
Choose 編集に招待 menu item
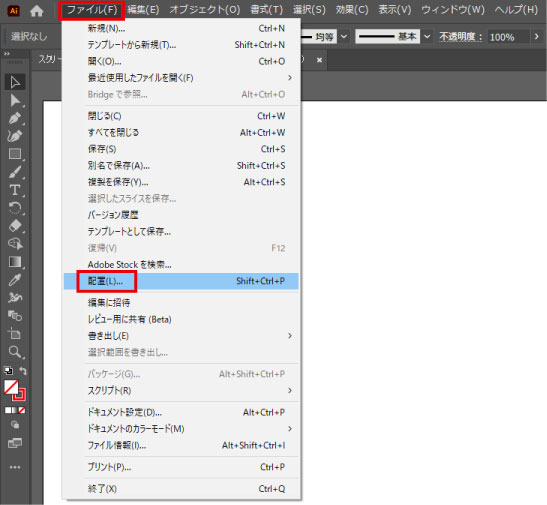[181, 303]
